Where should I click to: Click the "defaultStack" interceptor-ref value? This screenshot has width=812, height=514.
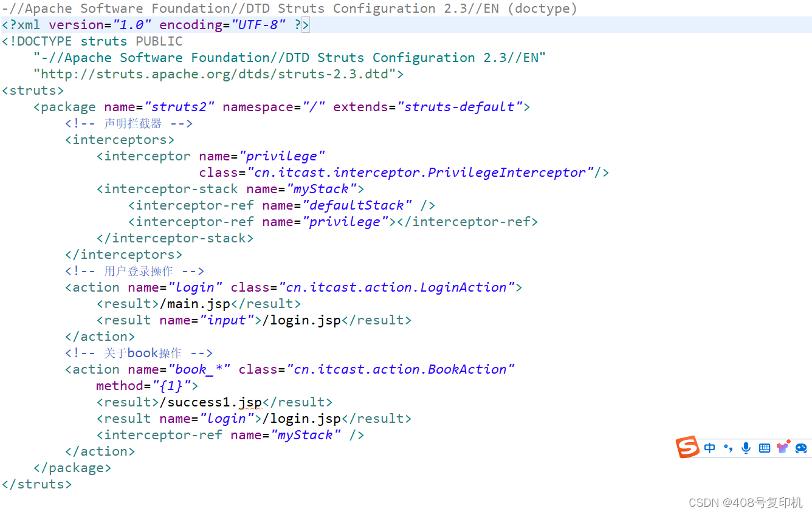(x=357, y=205)
